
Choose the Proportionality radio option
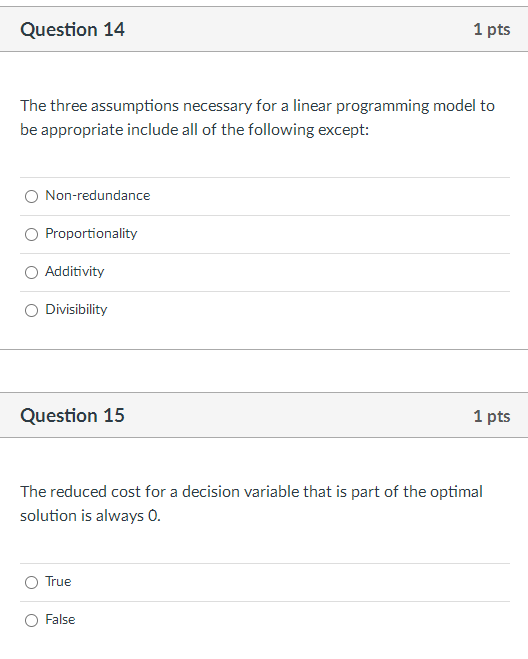(31, 234)
